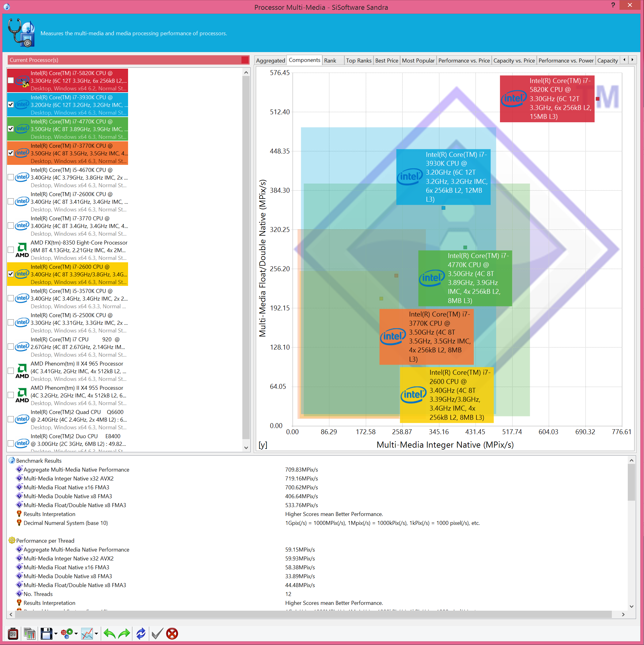Open dropdown arrow next to save icon
The width and height of the screenshot is (644, 645).
point(56,634)
